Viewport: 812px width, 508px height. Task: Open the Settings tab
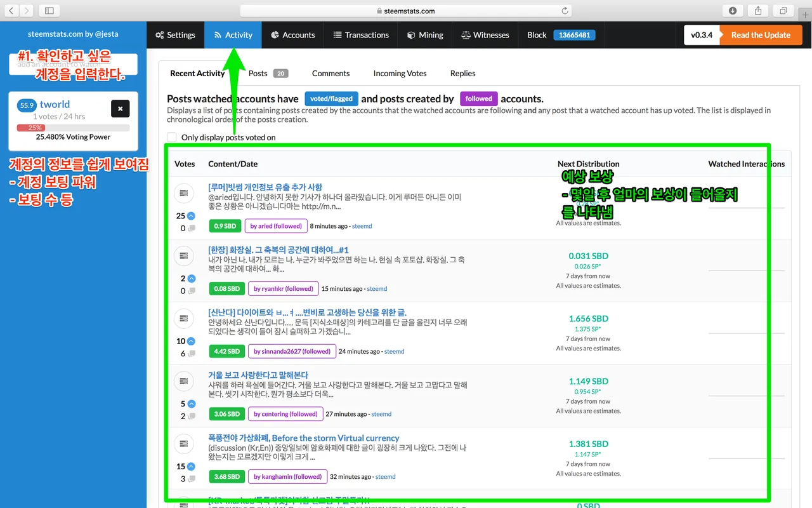tap(176, 35)
